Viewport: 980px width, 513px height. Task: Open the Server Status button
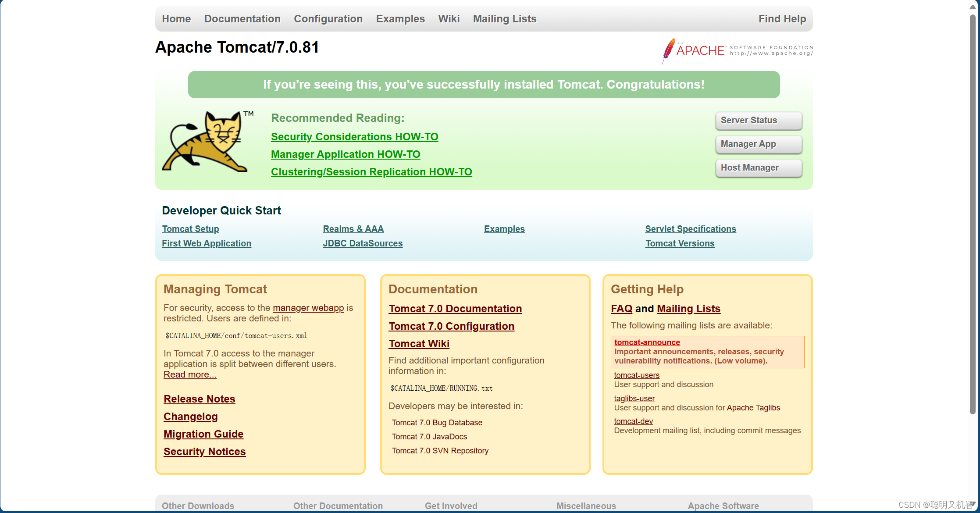(758, 121)
